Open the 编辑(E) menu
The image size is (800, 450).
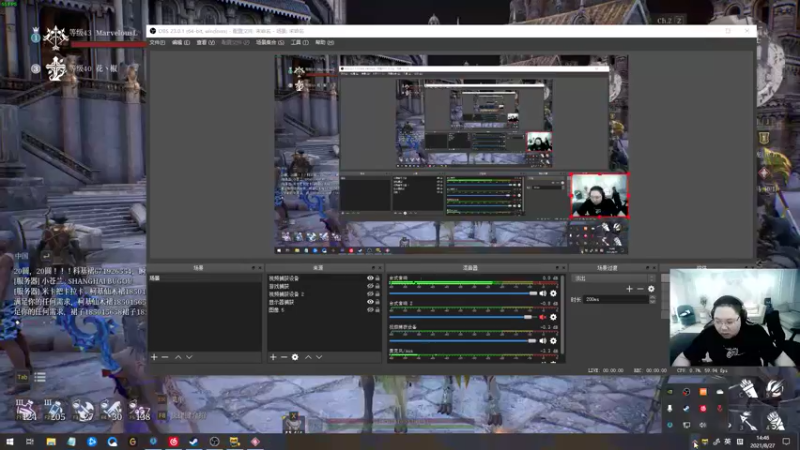click(x=181, y=43)
